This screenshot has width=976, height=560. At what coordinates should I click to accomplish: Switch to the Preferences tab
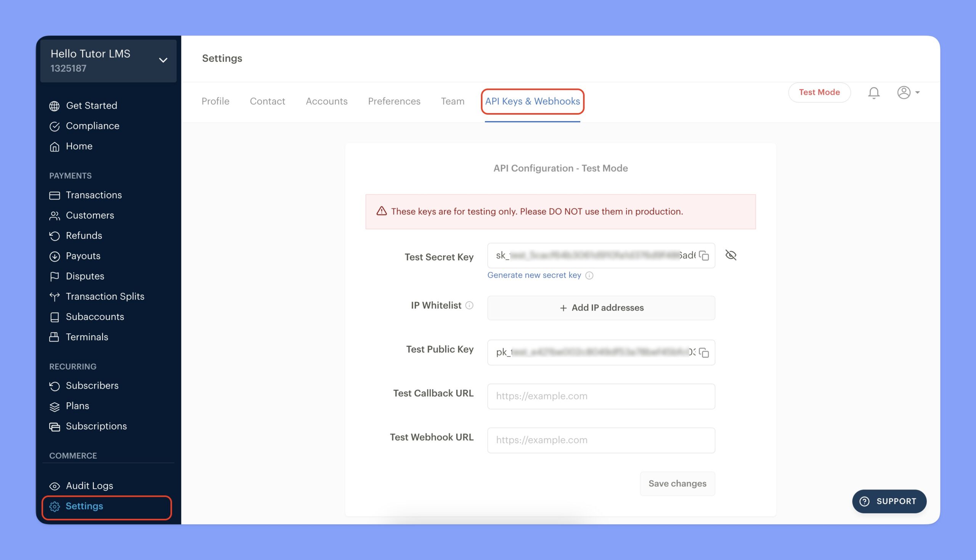point(394,101)
